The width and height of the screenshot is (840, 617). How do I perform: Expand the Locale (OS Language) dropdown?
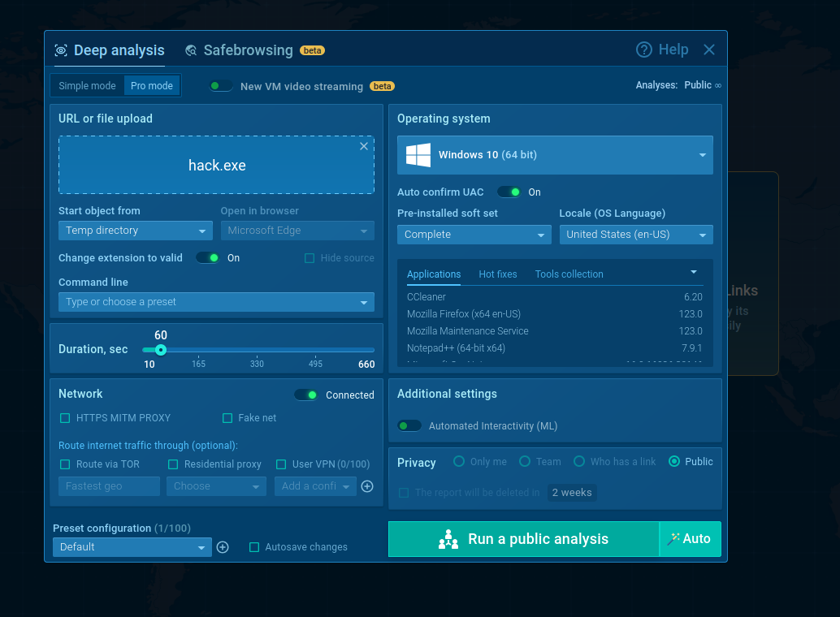(x=636, y=235)
